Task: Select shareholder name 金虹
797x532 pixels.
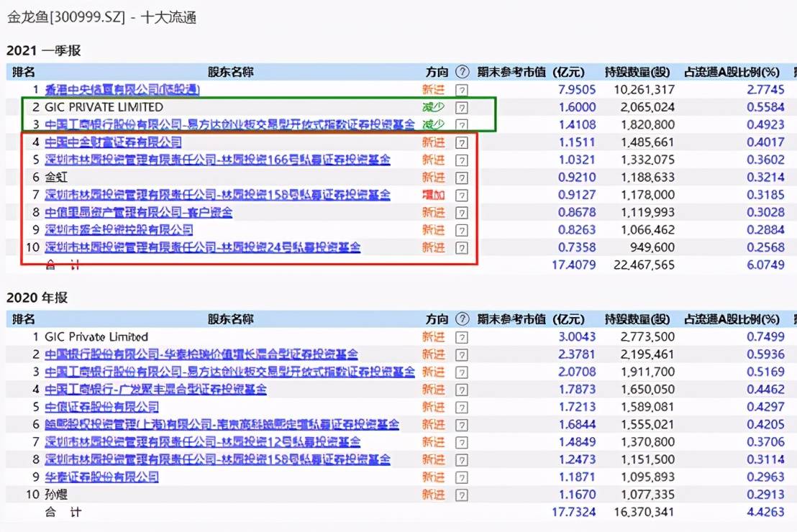Action: click(x=56, y=178)
